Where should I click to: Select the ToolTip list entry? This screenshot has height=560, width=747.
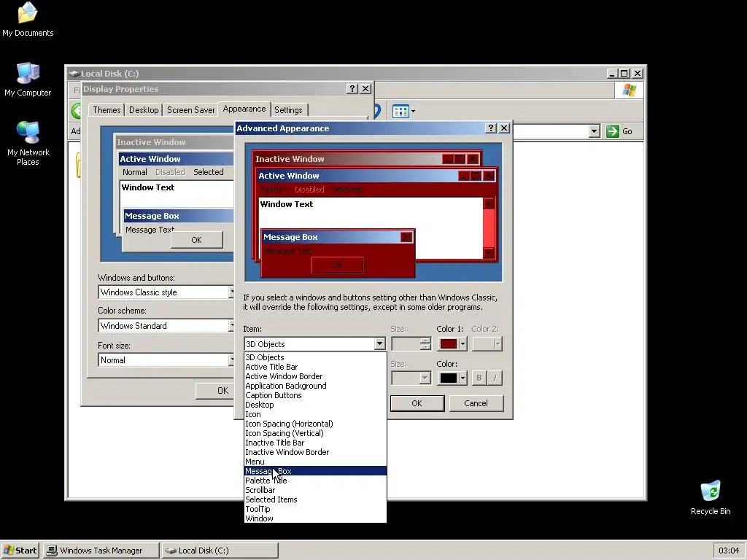coord(315,509)
